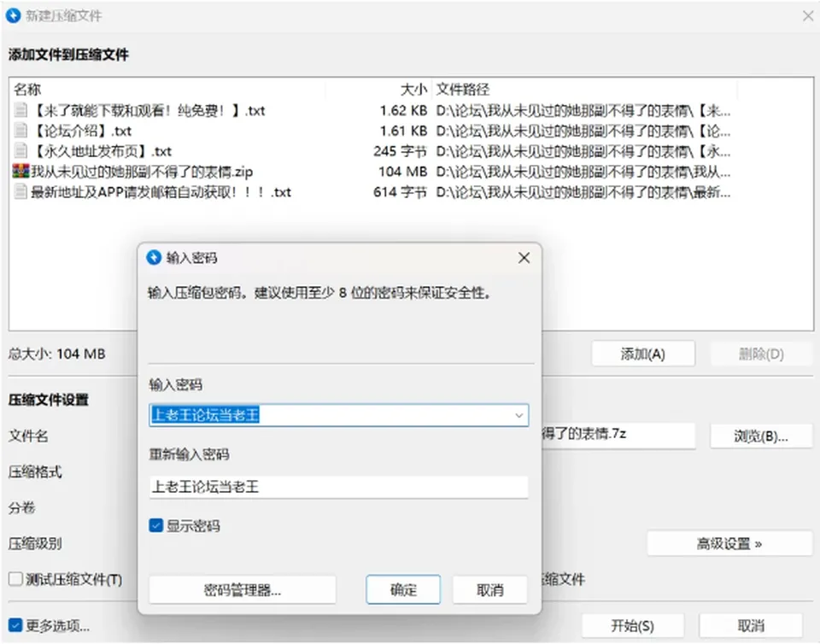Viewport: 820px width, 644px height.
Task: Click 添加(A) to add files
Action: [643, 354]
